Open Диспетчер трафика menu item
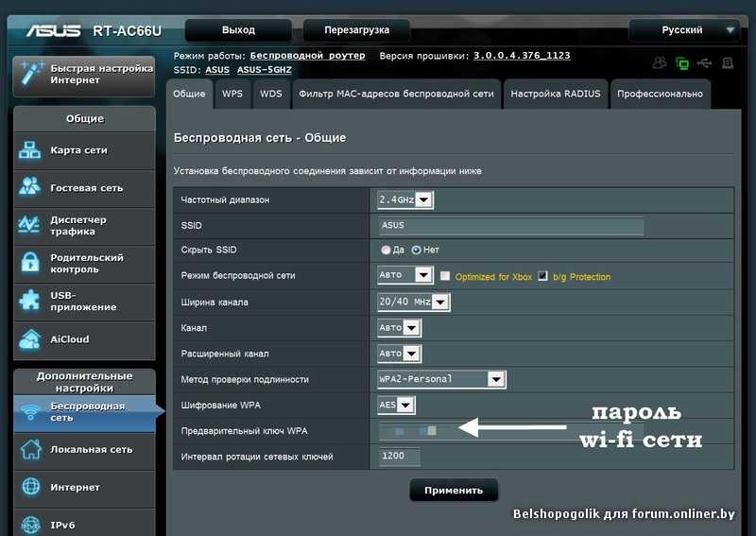Screen dimensions: 756x536 84,226
